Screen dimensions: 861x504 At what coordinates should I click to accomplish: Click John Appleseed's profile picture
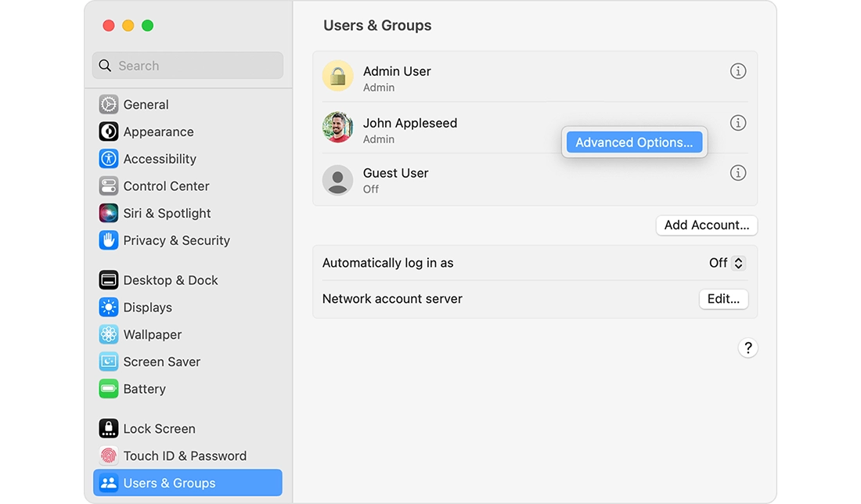coord(337,128)
